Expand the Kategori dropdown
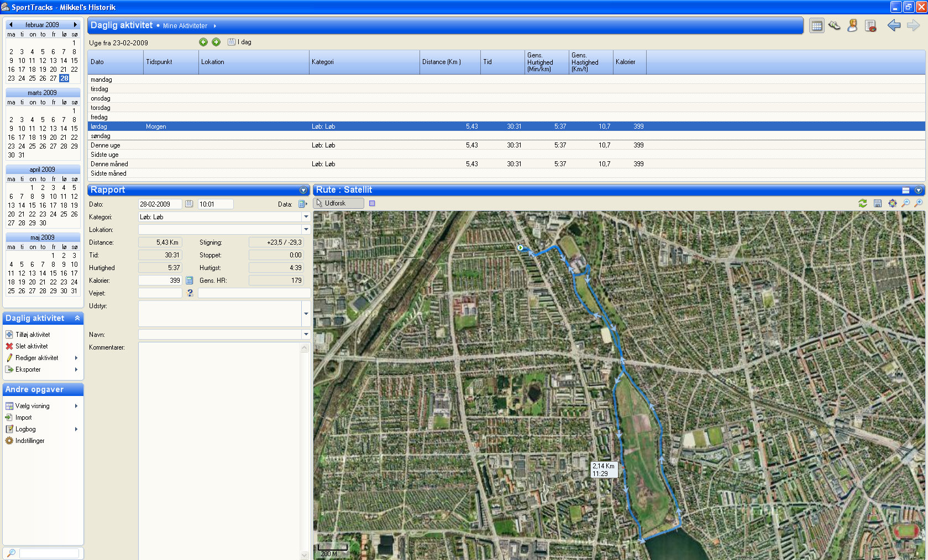Image resolution: width=928 pixels, height=560 pixels. [x=306, y=217]
